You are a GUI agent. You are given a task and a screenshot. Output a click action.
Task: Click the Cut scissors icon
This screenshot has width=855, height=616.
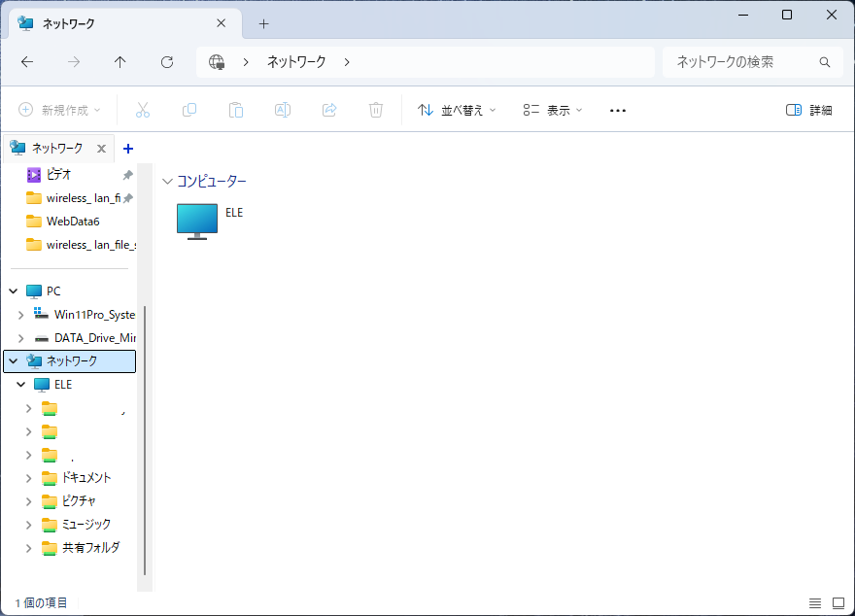143,110
